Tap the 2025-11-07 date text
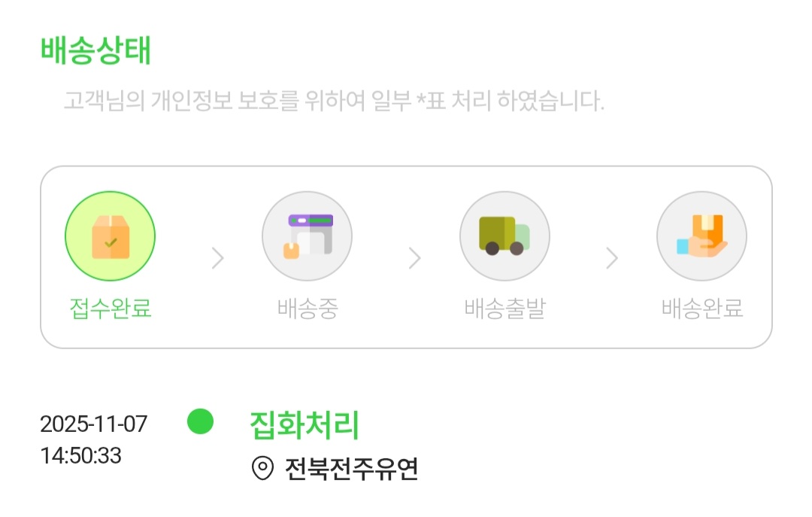Viewport: 812px width, 517px height. [93, 424]
